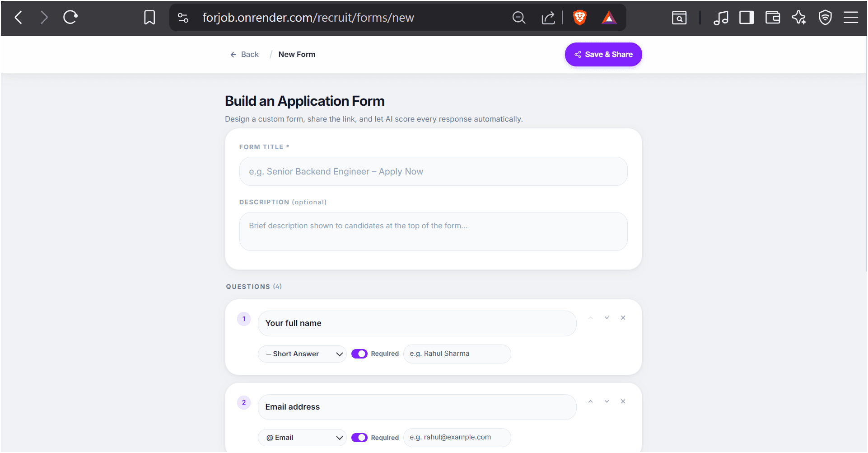
Task: Open site settings icon in address bar
Action: coord(183,18)
